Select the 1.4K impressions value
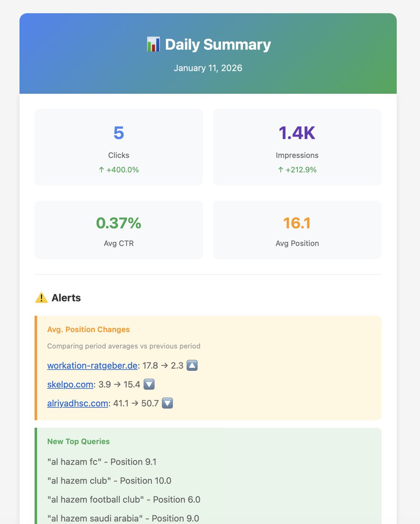The image size is (420, 524). click(297, 133)
